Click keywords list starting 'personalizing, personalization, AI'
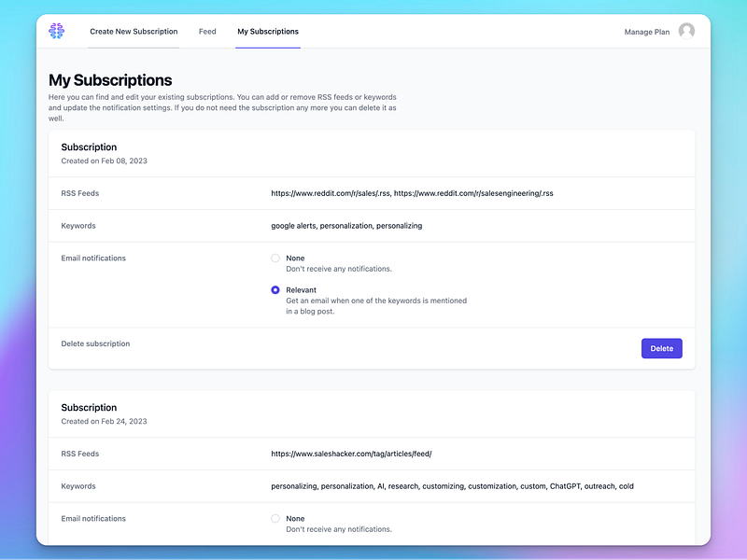747x560 pixels. pos(452,486)
